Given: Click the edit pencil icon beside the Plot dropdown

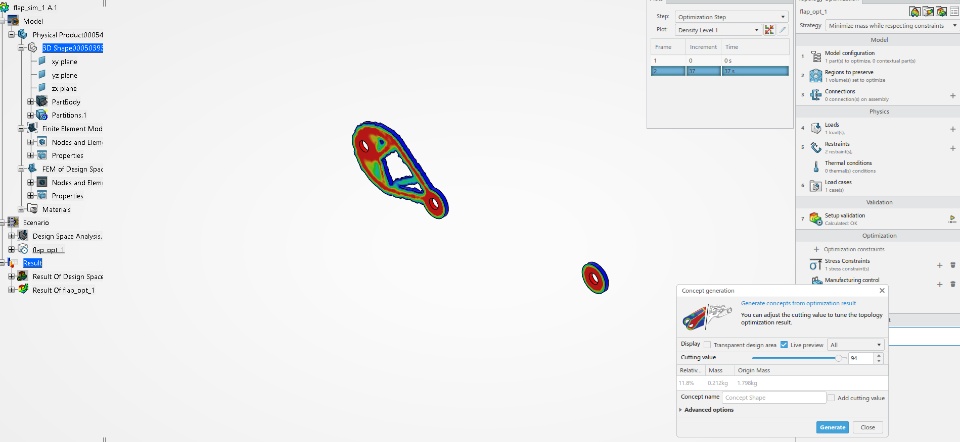Looking at the screenshot, I should [782, 29].
